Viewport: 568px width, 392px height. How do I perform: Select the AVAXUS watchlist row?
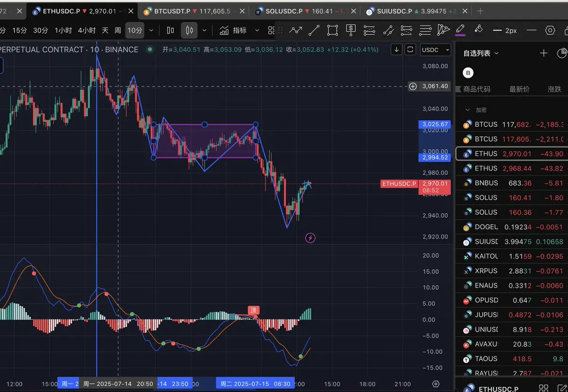(x=512, y=344)
